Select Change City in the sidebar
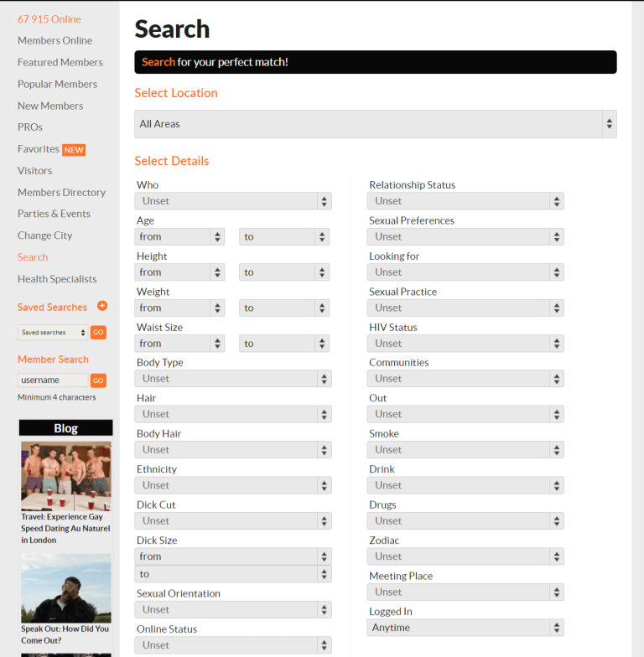This screenshot has height=657, width=644. pyautogui.click(x=44, y=235)
